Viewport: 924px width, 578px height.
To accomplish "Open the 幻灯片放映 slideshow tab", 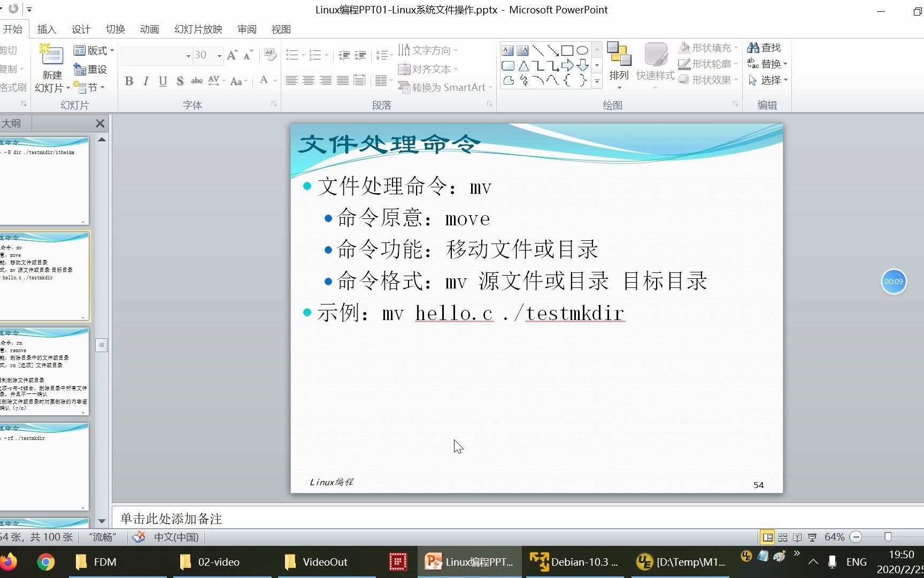I will tap(197, 29).
